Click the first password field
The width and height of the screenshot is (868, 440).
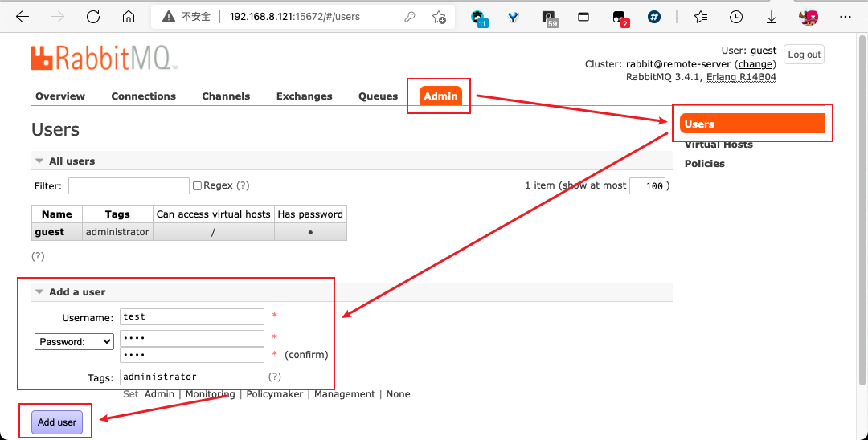pyautogui.click(x=192, y=338)
